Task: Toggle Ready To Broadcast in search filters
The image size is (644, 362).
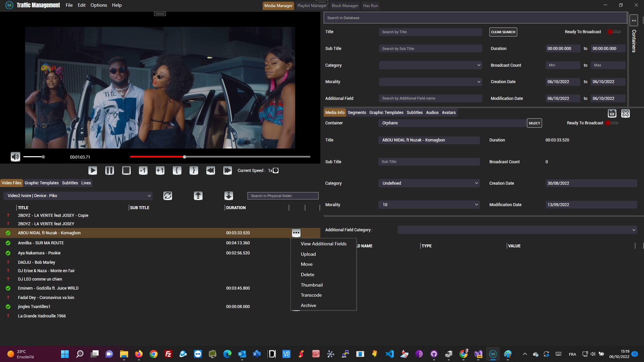Action: [614, 32]
